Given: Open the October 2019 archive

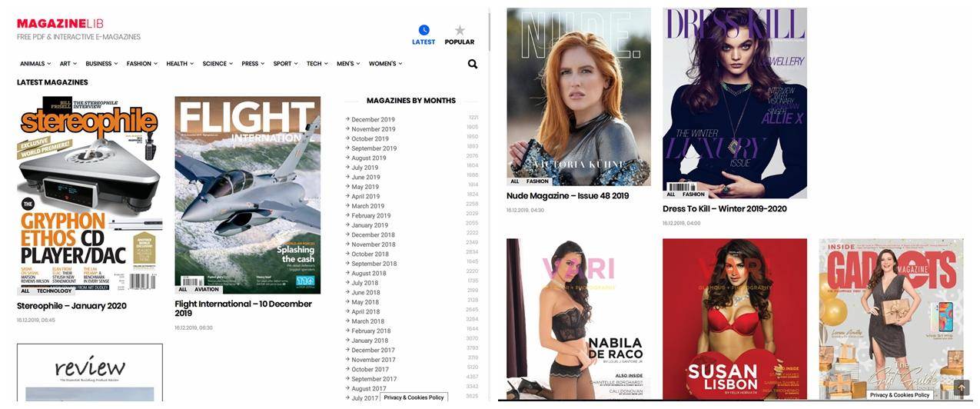Looking at the screenshot, I should 370,139.
